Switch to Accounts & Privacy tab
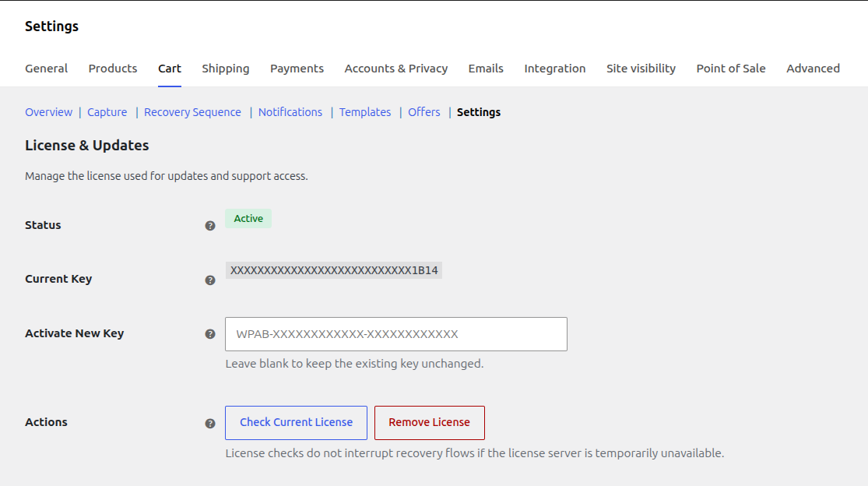The height and width of the screenshot is (486, 868). pyautogui.click(x=395, y=68)
